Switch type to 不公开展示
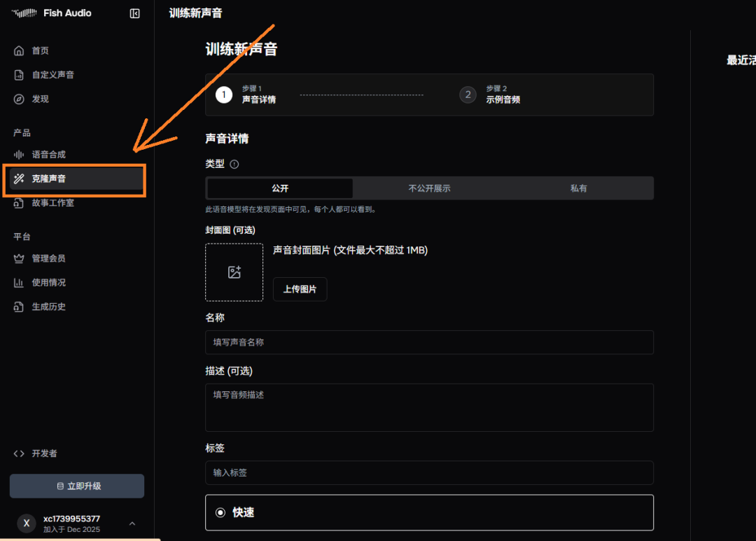The width and height of the screenshot is (756, 541). click(429, 188)
